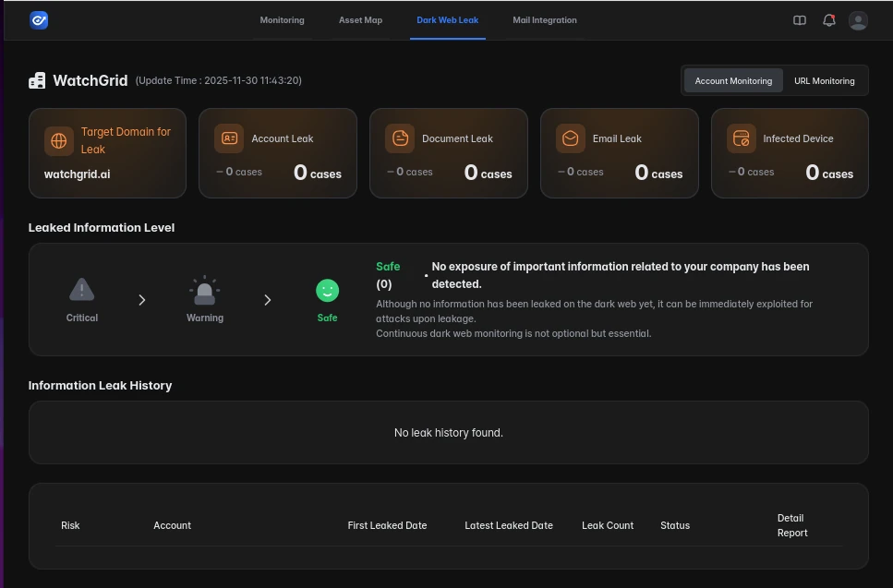The width and height of the screenshot is (893, 588).
Task: Click the globe icon for Target Domain
Action: click(x=59, y=140)
